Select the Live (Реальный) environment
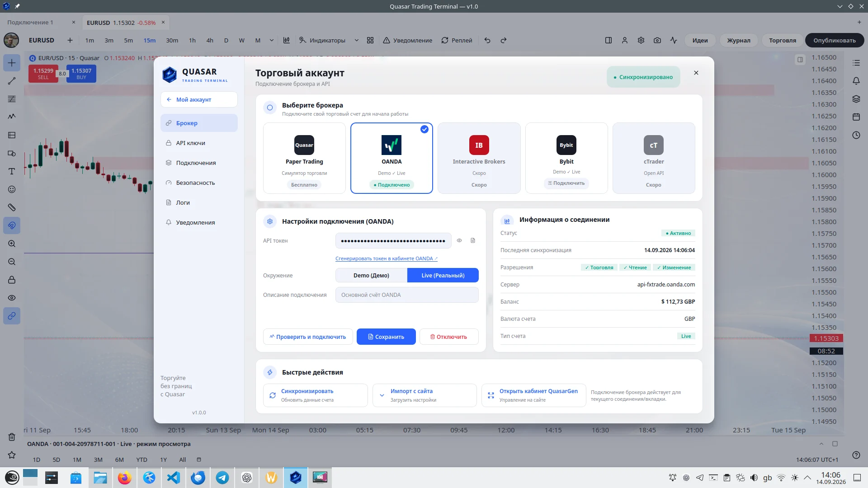This screenshot has height=488, width=868. point(443,275)
